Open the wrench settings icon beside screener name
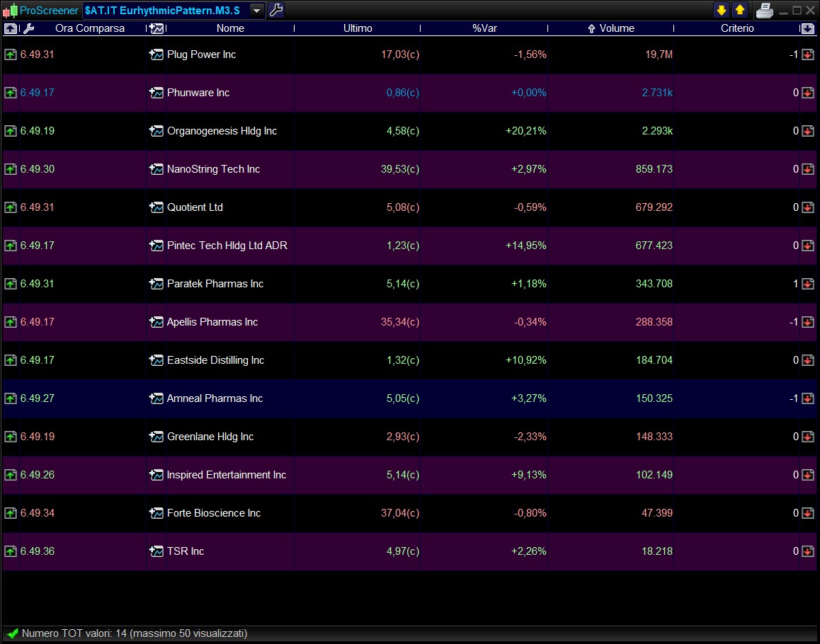The image size is (820, 644). pos(275,10)
